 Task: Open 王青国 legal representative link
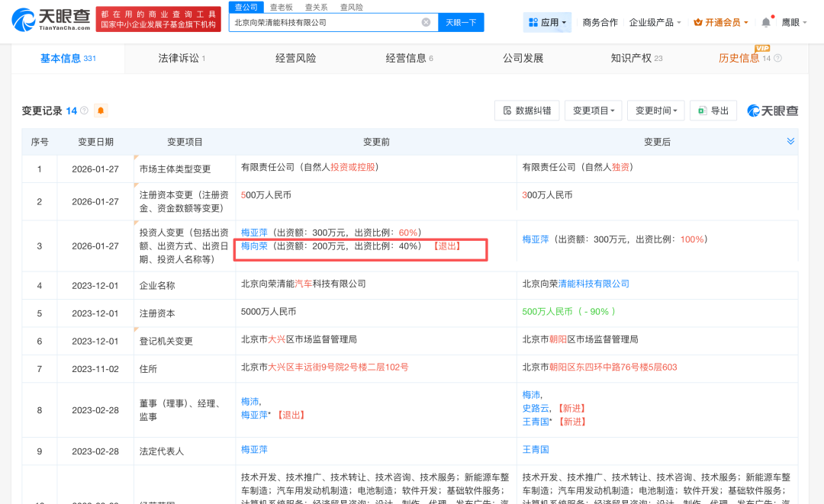[536, 450]
